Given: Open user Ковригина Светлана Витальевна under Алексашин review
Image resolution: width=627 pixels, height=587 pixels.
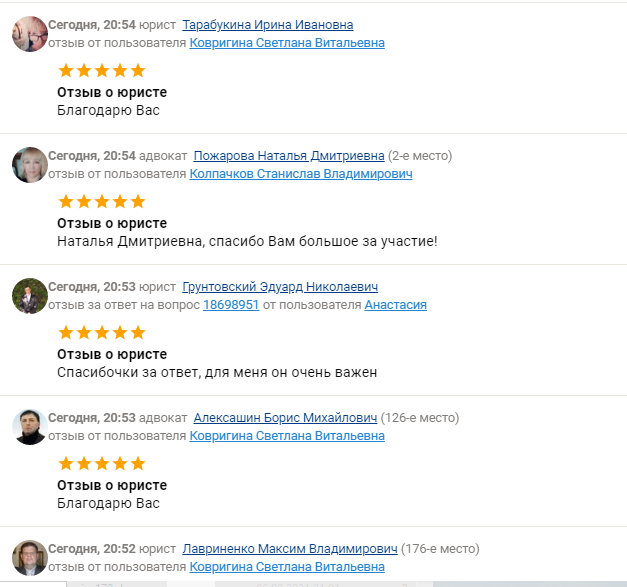Looking at the screenshot, I should click(287, 436).
